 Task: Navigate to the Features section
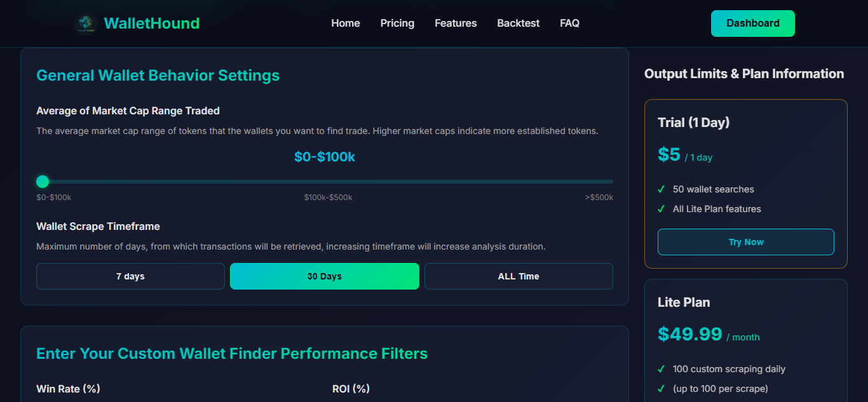pyautogui.click(x=455, y=23)
